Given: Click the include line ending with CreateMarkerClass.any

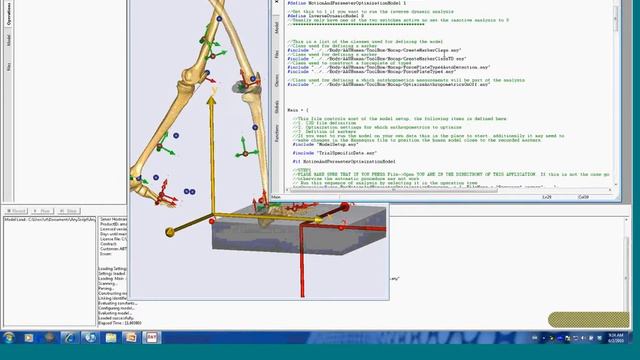Looking at the screenshot, I should (374, 50).
